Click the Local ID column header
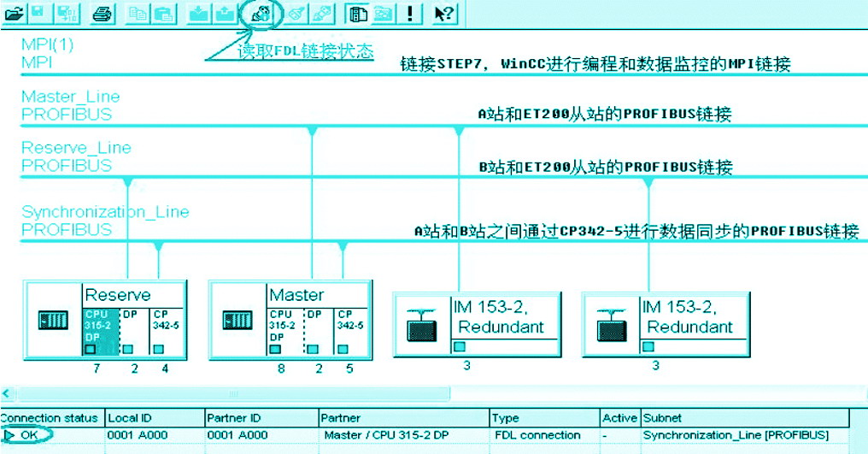Image resolution: width=868 pixels, height=454 pixels. click(155, 418)
